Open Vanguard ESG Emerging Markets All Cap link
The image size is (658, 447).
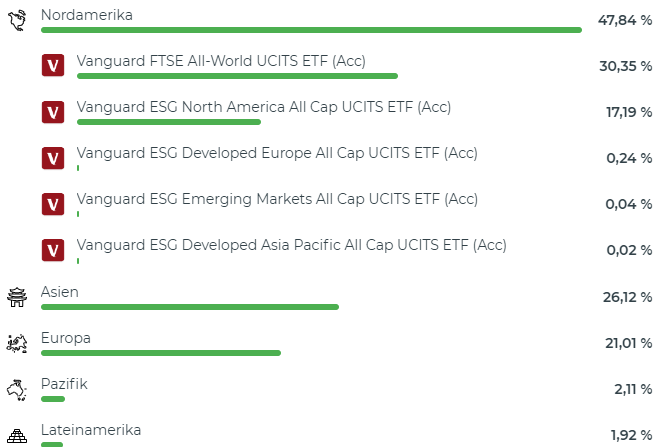(x=277, y=199)
